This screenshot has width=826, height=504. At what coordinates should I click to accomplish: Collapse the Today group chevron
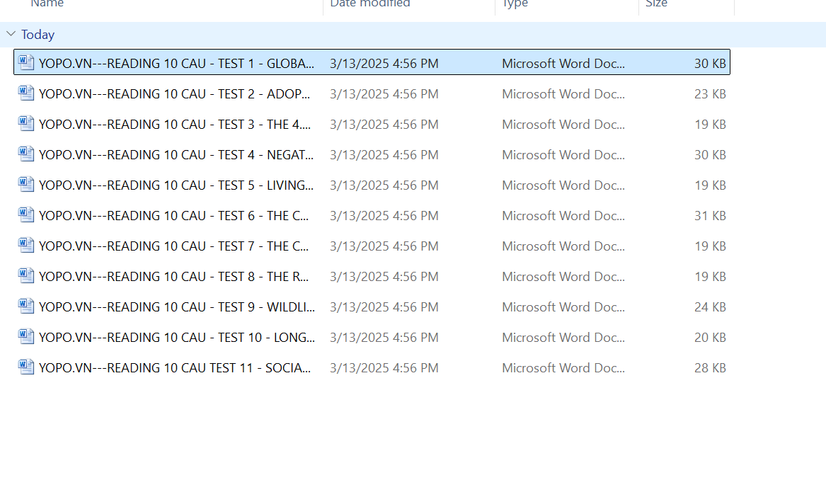11,34
